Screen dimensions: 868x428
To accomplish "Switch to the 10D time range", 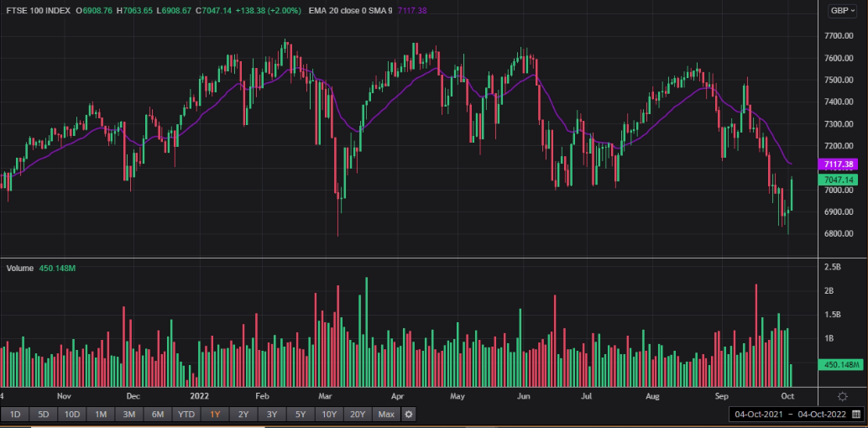I will point(72,415).
